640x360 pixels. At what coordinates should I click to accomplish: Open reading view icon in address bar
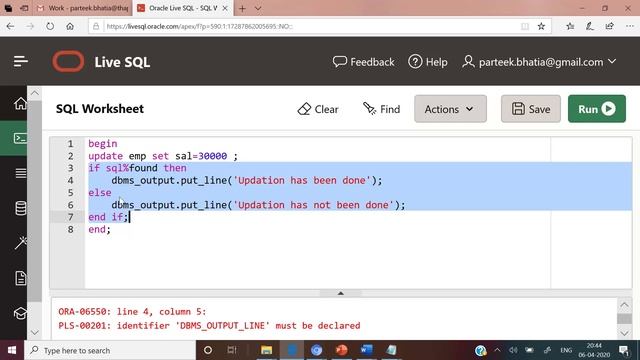click(x=525, y=26)
